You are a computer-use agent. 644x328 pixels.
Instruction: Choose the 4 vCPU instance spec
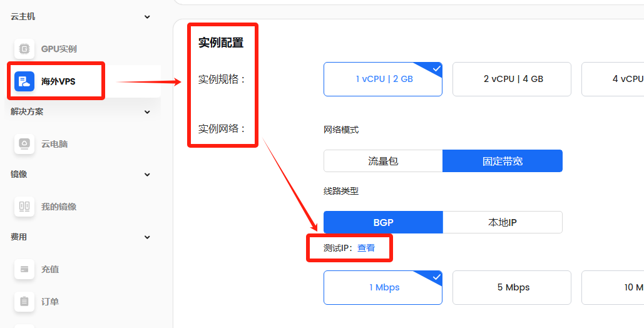(613, 79)
